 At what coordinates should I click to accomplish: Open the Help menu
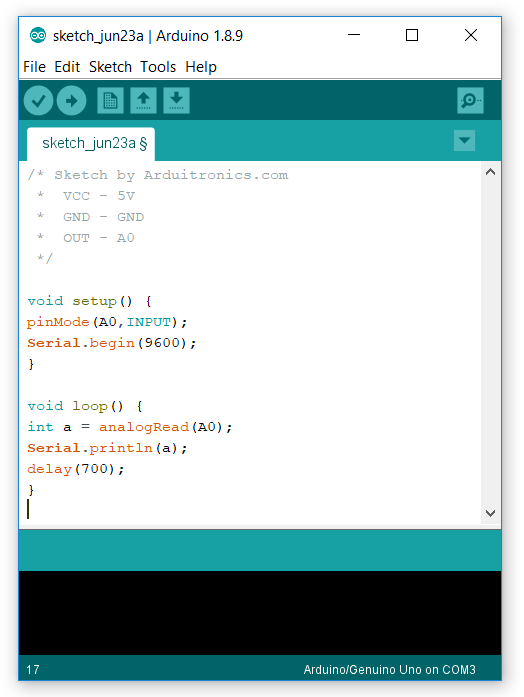(x=201, y=67)
